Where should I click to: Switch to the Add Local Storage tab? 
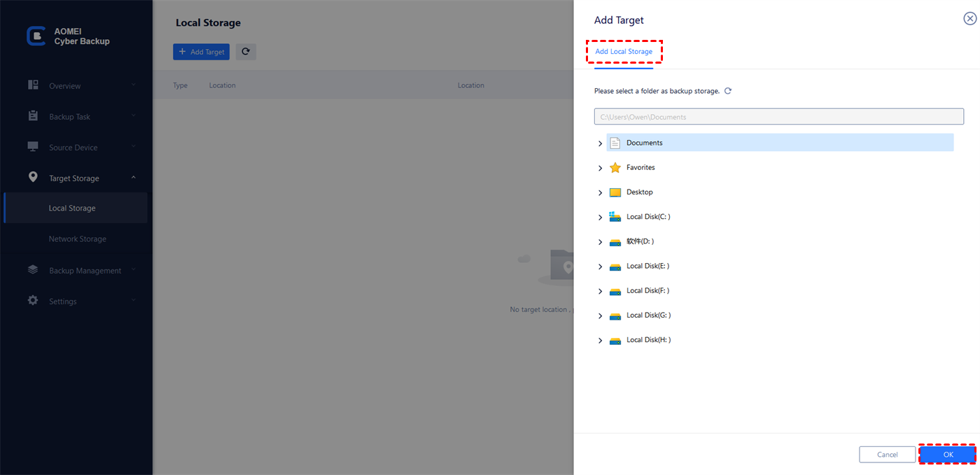tap(624, 52)
